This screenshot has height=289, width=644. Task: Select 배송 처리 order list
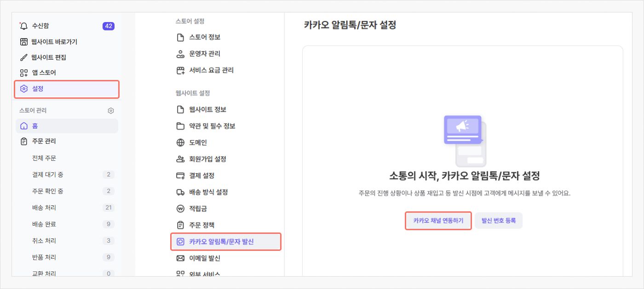[44, 208]
